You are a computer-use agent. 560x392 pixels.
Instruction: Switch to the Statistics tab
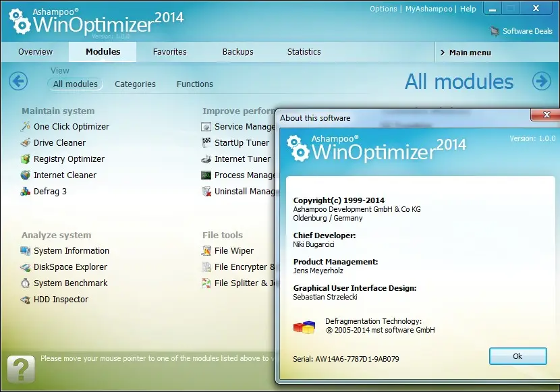pyautogui.click(x=304, y=52)
